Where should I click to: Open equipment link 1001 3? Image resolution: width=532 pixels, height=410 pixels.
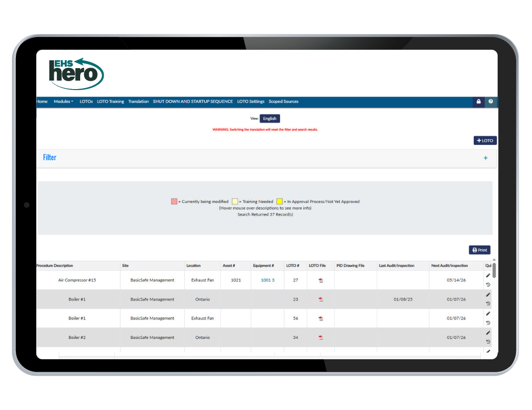pyautogui.click(x=267, y=280)
